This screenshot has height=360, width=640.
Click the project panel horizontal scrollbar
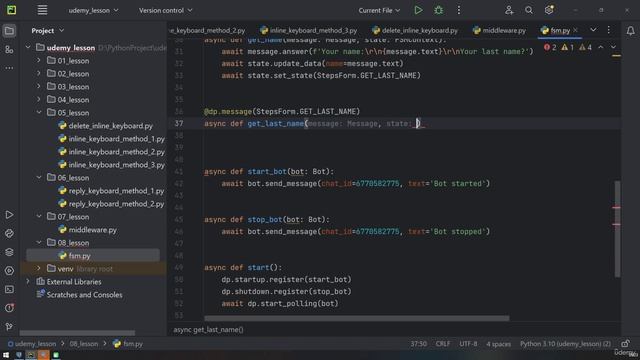pyautogui.click(x=77, y=333)
